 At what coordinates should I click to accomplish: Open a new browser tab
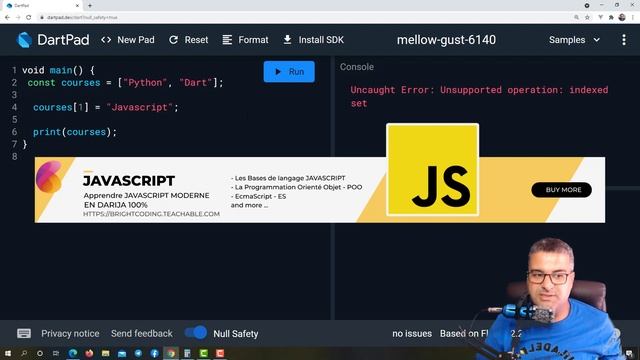coord(90,6)
